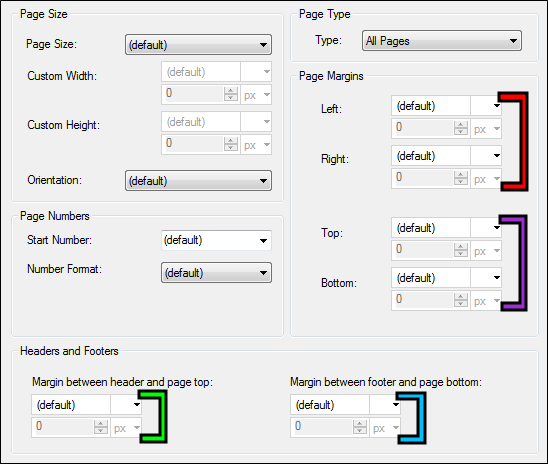Click the Right margin px unit selector
Image resolution: width=548 pixels, height=464 pixels.
[x=486, y=179]
